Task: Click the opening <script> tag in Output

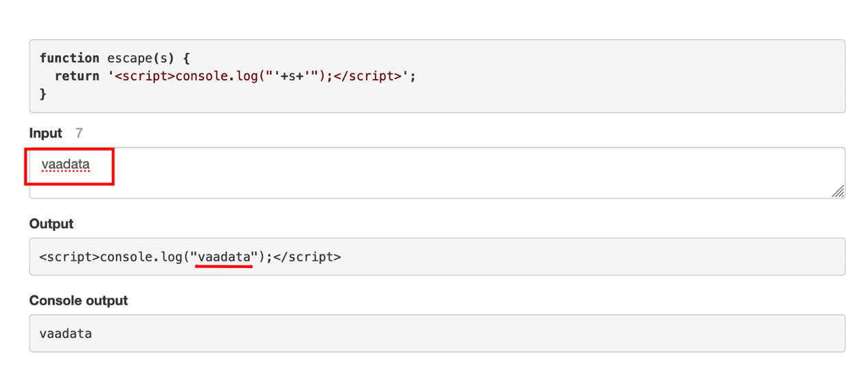Action: (x=69, y=257)
